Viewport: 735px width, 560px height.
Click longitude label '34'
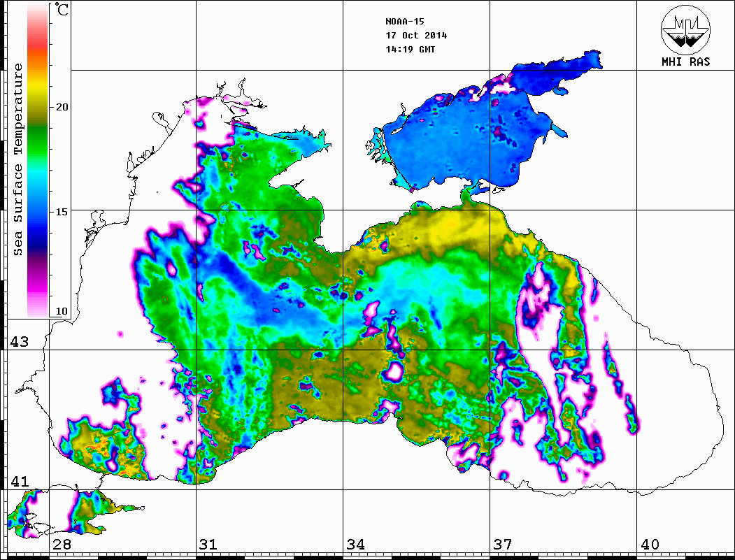355,545
